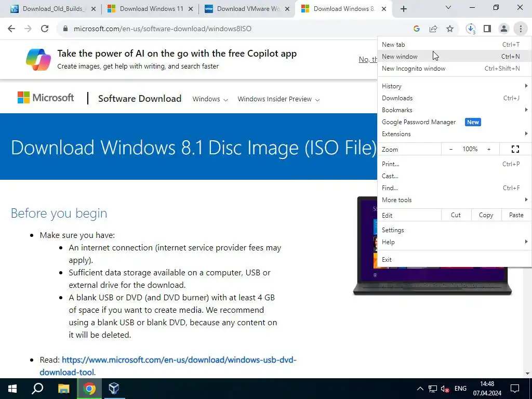
Task: Open Downloads from the Chrome menu
Action: coord(454,98)
